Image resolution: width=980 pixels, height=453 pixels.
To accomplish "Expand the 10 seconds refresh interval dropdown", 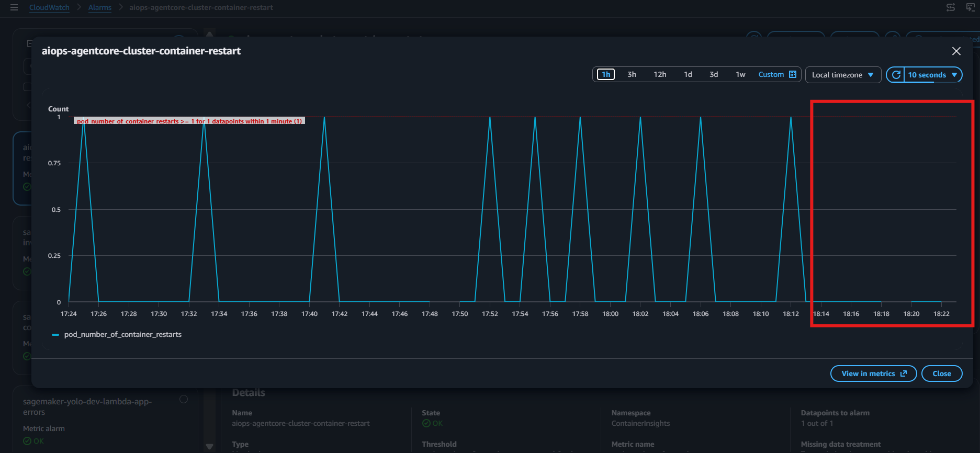I will [933, 75].
